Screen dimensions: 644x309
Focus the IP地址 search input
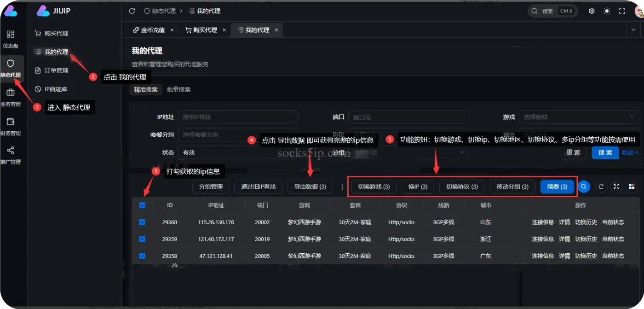238,117
